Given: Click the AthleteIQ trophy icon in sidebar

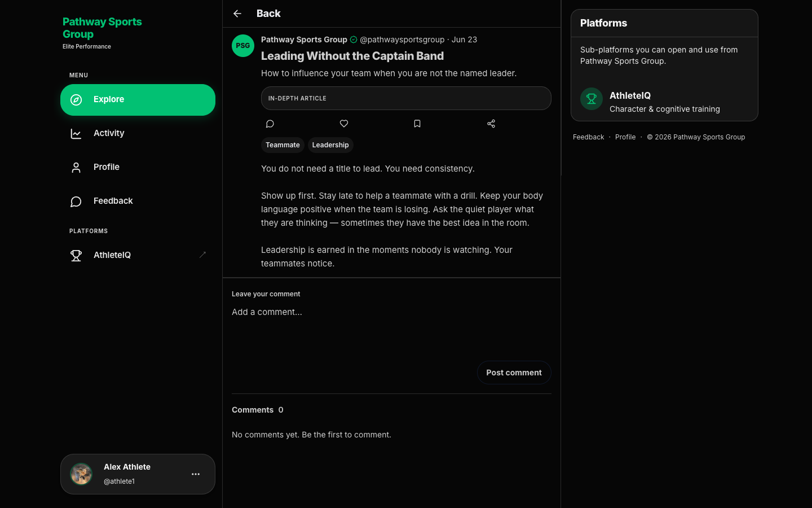Looking at the screenshot, I should 76,256.
